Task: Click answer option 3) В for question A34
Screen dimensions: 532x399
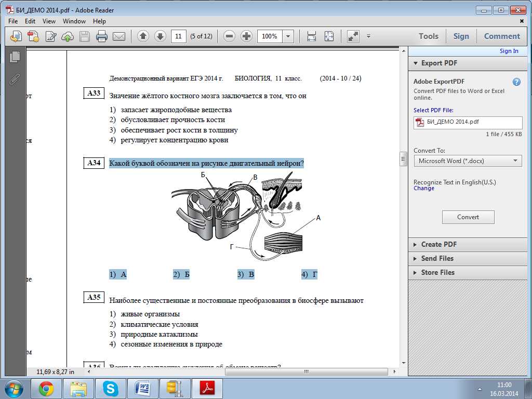Action: 246,274
